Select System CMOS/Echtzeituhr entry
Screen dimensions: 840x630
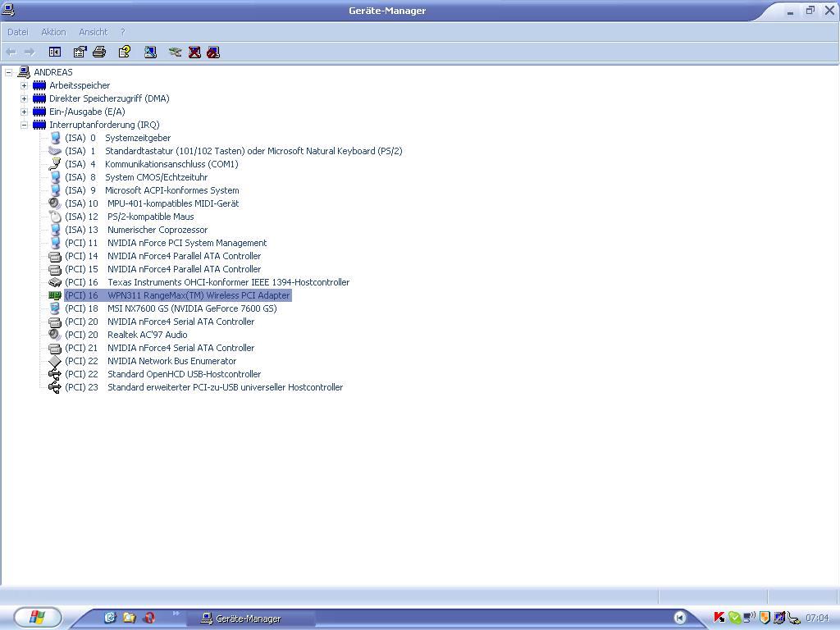coord(135,177)
